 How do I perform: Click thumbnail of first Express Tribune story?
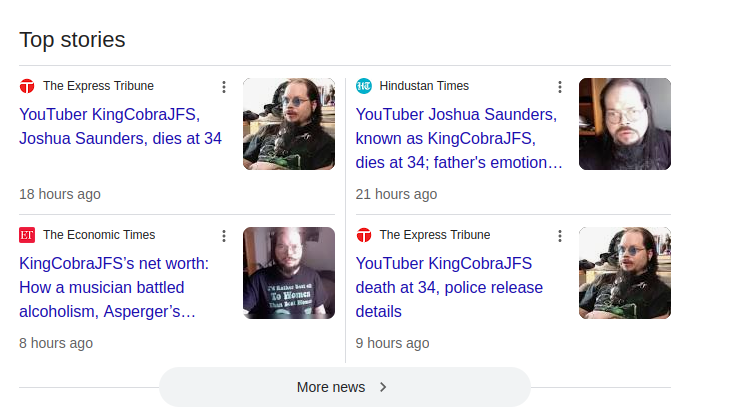tap(289, 124)
